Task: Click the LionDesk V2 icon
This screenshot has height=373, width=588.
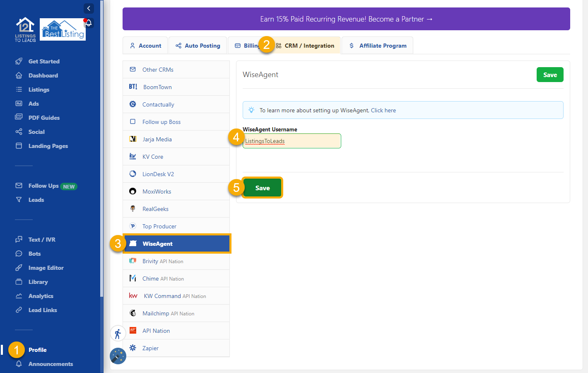Action: pos(133,174)
